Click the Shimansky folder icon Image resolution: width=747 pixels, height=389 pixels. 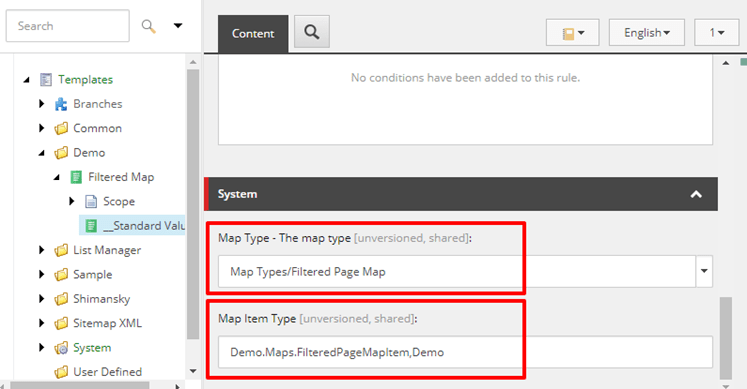tap(61, 299)
